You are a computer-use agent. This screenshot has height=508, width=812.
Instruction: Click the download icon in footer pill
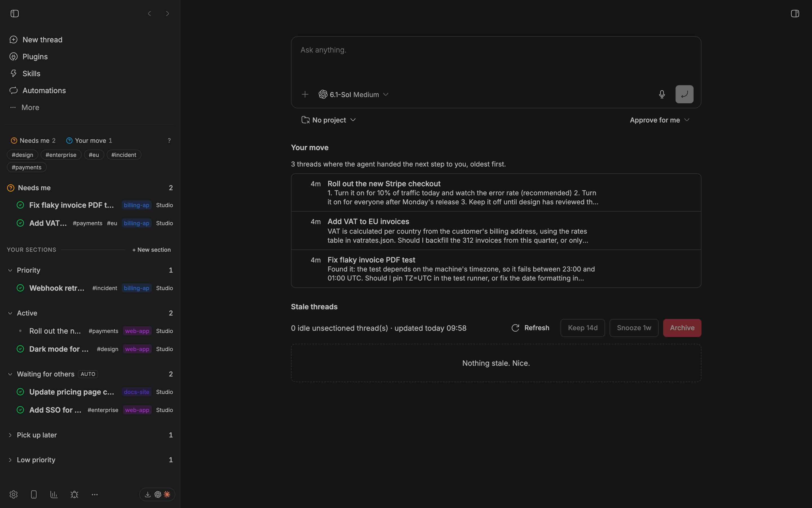click(x=148, y=494)
